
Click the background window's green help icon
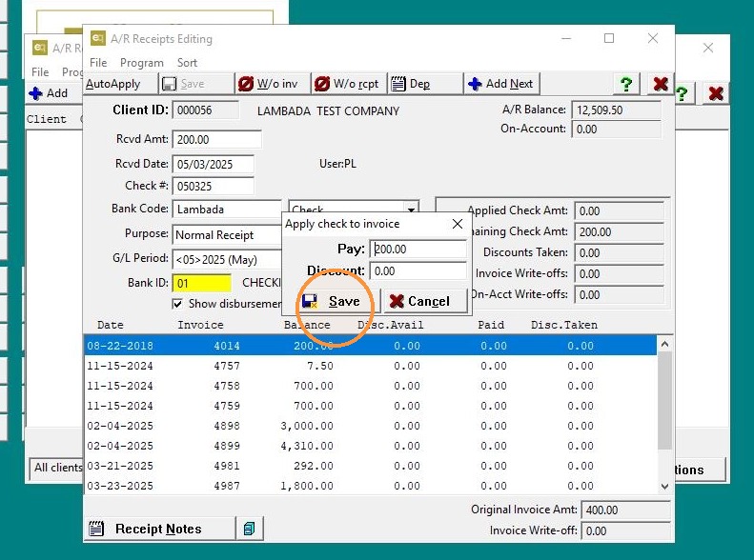click(682, 93)
